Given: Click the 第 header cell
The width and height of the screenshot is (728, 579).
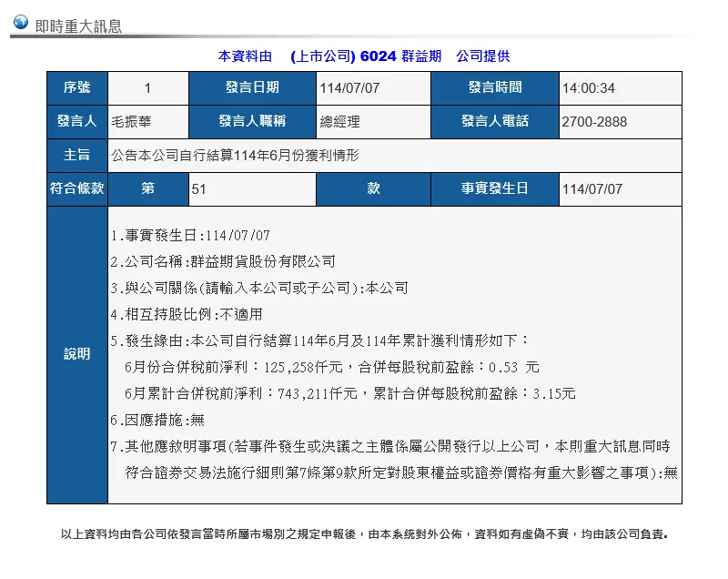Looking at the screenshot, I should [x=147, y=188].
